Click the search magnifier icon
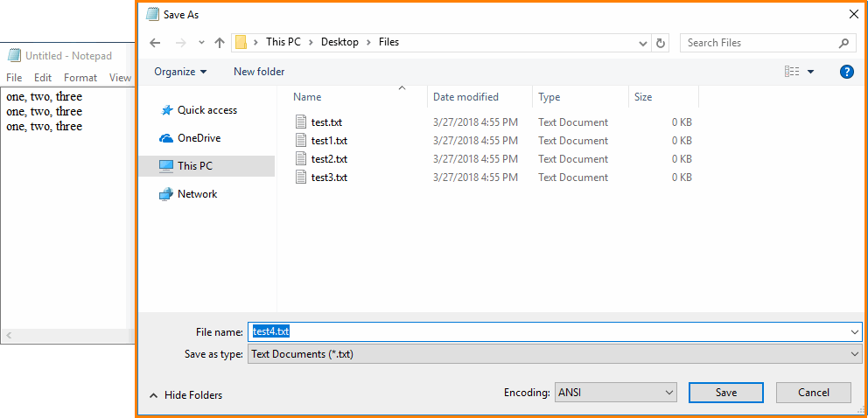Screen dimensions: 868x418 coord(844,43)
